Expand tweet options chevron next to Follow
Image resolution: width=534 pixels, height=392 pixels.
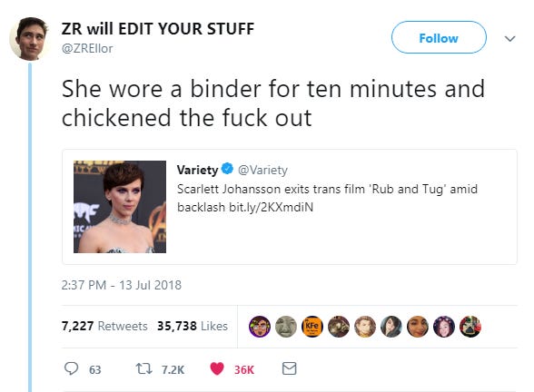tap(509, 38)
